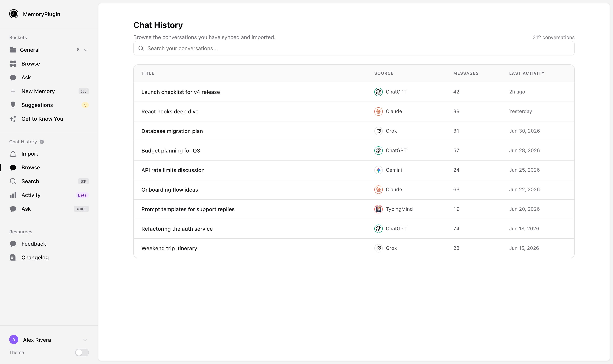
Task: Click Prompt templates for support replies title
Action: [188, 209]
